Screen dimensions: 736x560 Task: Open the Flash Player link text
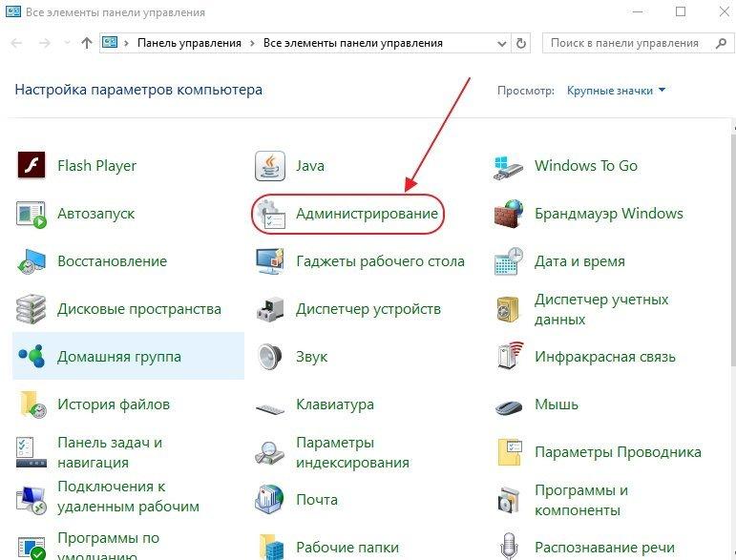point(96,166)
